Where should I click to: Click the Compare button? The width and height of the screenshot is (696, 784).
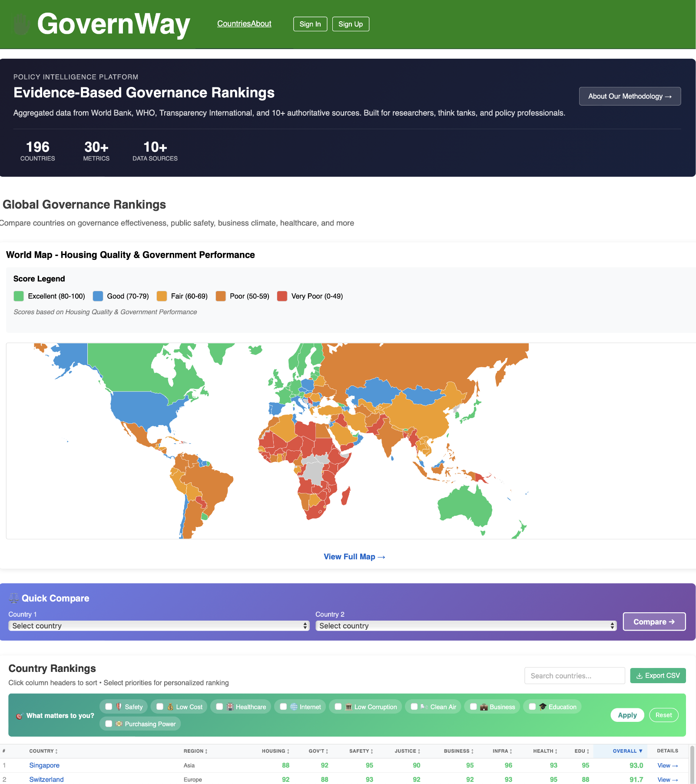point(654,621)
